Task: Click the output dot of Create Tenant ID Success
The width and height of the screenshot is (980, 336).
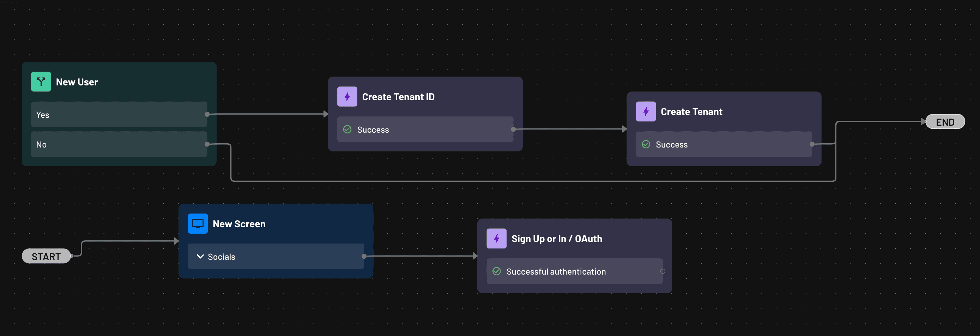Action: point(513,130)
